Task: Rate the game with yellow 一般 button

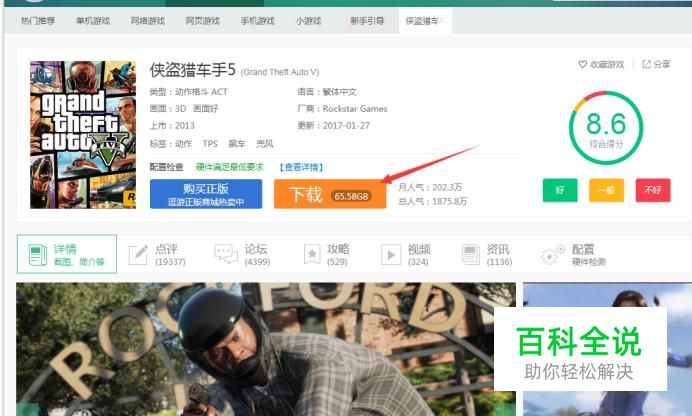Action: (x=606, y=190)
